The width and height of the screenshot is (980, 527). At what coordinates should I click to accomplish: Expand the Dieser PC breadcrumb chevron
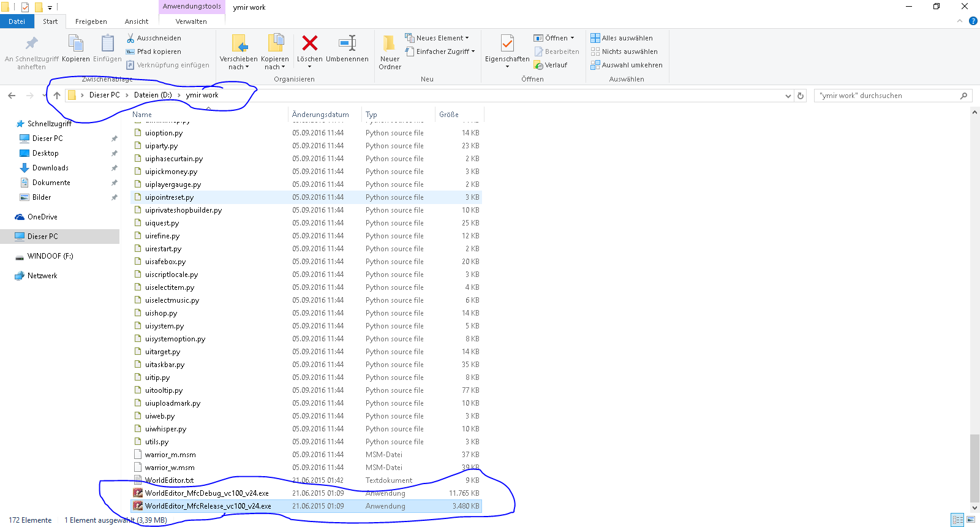pyautogui.click(x=127, y=95)
